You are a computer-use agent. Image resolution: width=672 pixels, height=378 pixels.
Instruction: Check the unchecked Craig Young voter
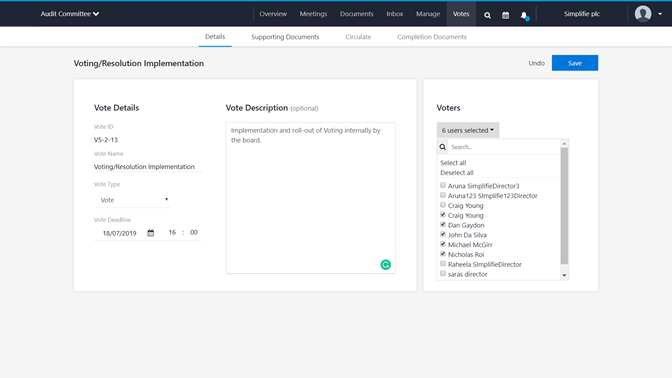click(x=443, y=205)
